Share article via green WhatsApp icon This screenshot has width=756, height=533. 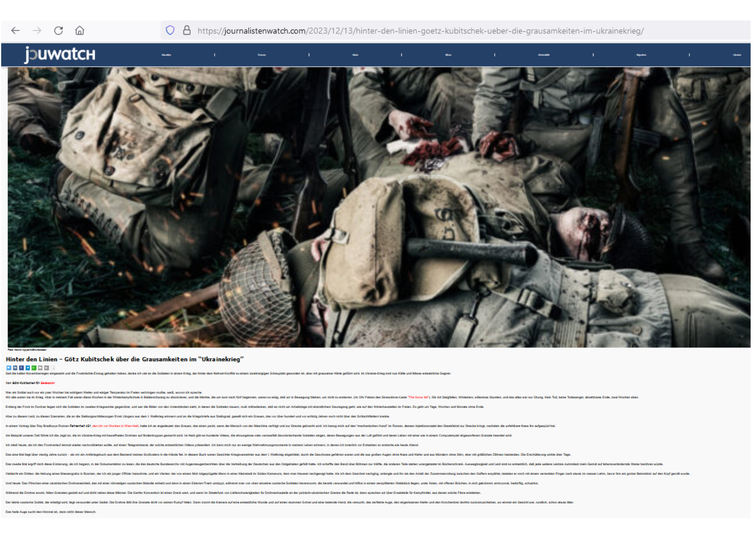point(34,368)
